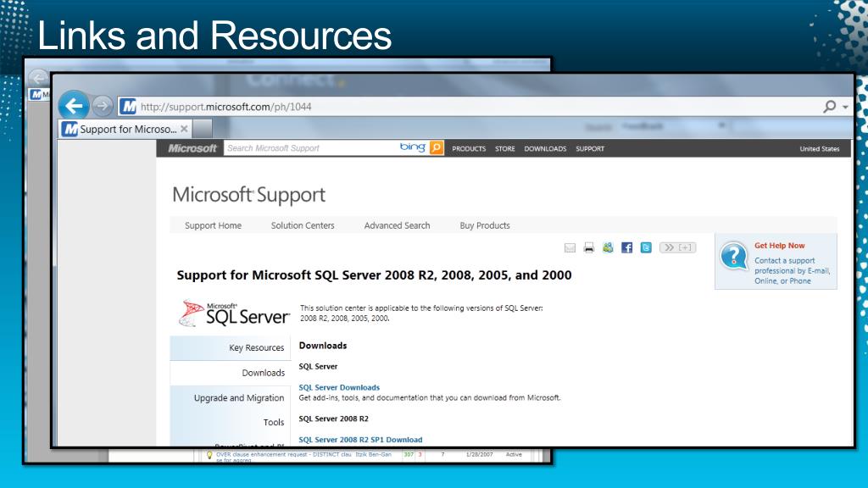Click the browser forward arrow button
The image size is (868, 488).
102,105
